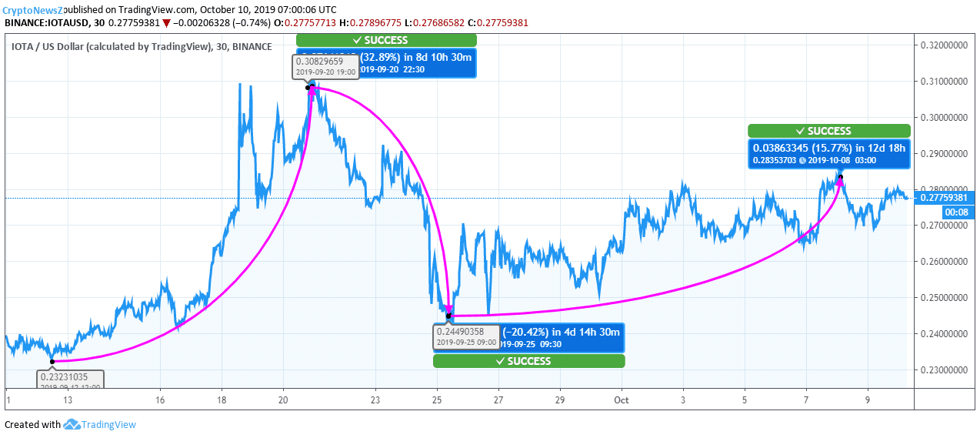Click the '27' date label on time axis
980x438 pixels.
pos(498,400)
